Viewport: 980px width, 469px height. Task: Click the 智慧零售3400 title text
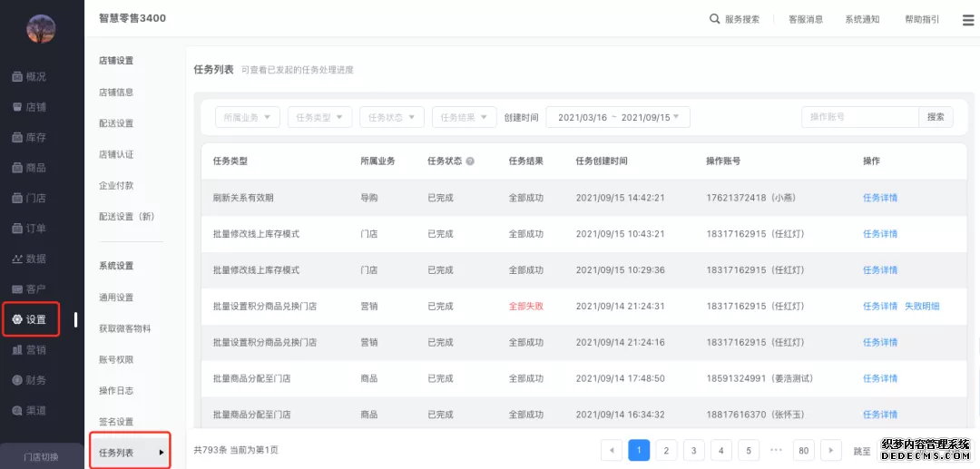point(132,18)
